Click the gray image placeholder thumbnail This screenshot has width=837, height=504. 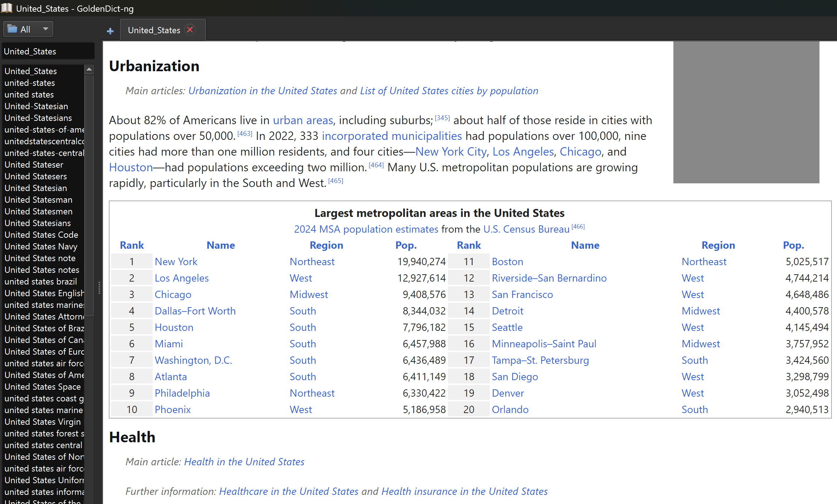[746, 112]
